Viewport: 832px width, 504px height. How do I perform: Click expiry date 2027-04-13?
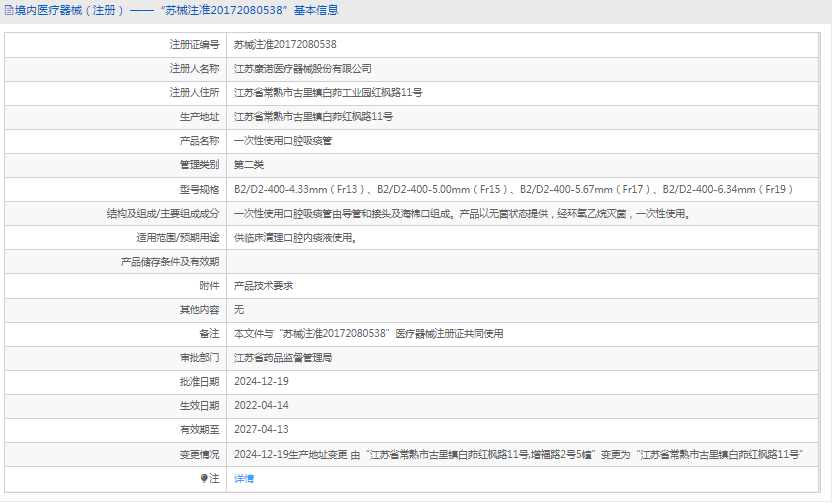pos(261,430)
